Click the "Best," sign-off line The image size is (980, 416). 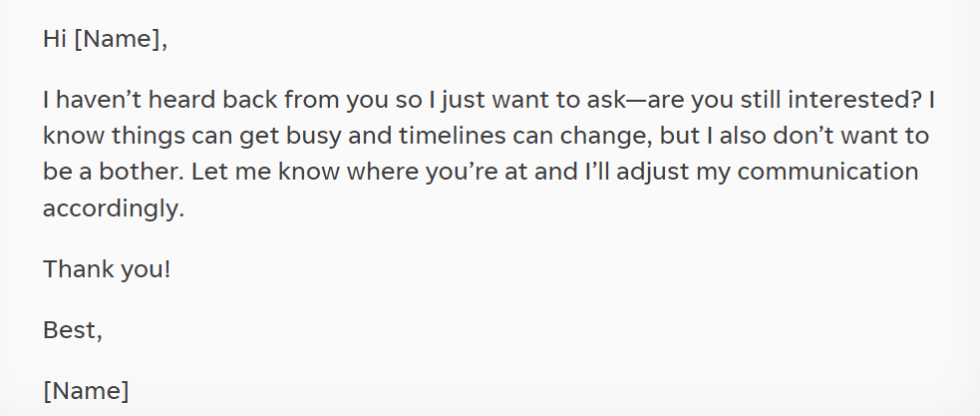(x=73, y=330)
